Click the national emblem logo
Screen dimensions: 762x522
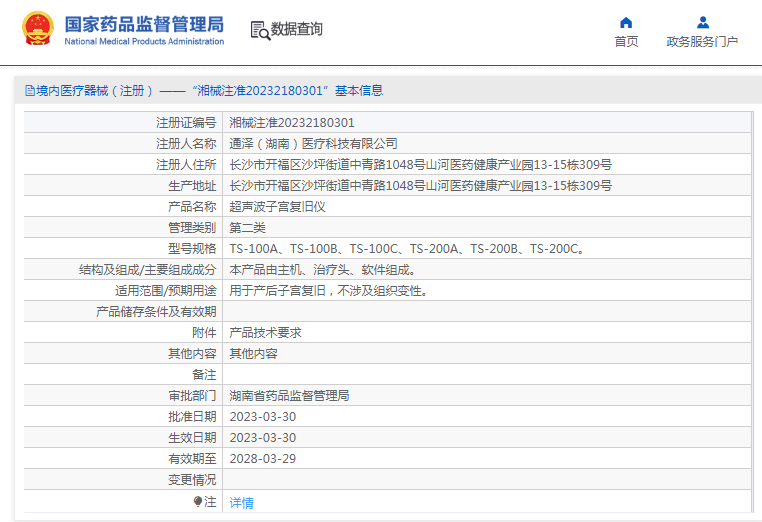[38, 28]
